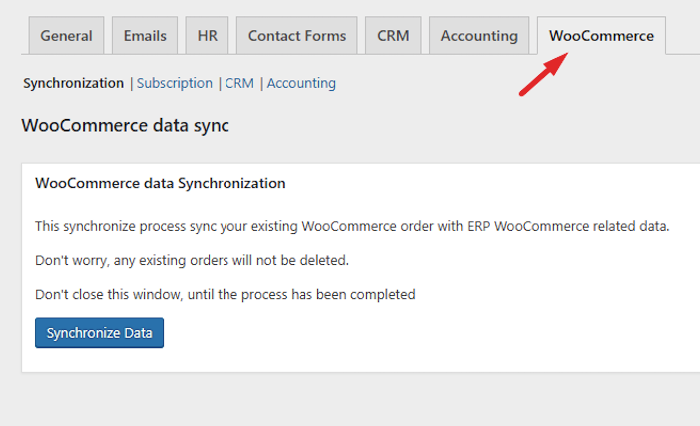Go to the CRM top-level tab
Image resolution: width=700 pixels, height=426 pixels.
point(393,36)
